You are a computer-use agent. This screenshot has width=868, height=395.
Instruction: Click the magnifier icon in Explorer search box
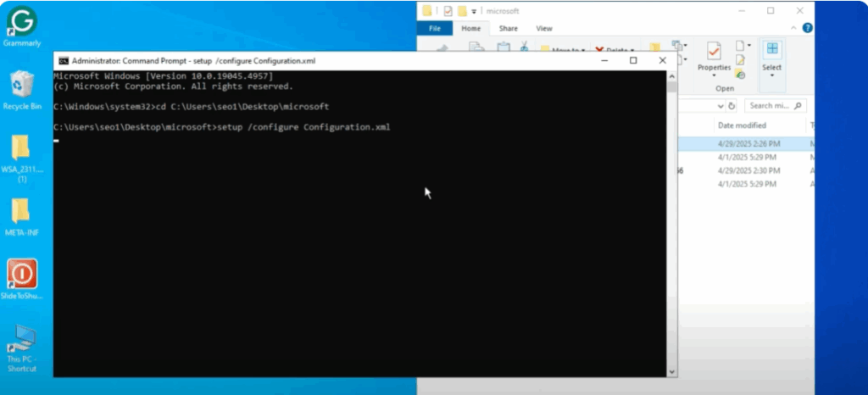tap(798, 106)
